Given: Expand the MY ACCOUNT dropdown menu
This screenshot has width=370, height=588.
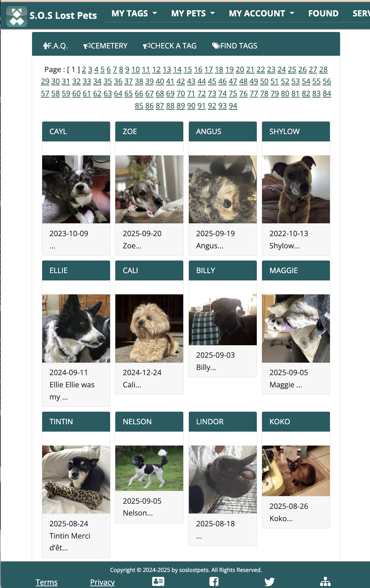Looking at the screenshot, I should 261,13.
